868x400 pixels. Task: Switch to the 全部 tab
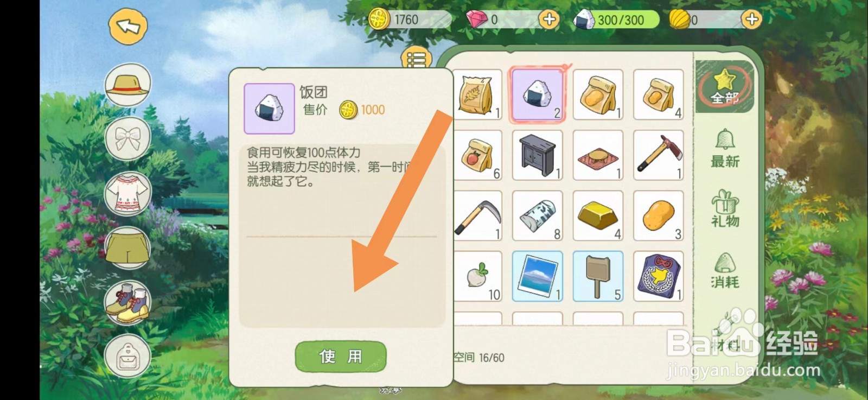click(x=725, y=86)
